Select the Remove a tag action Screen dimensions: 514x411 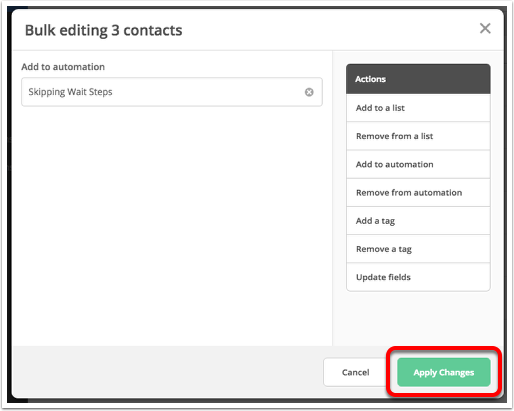(x=418, y=249)
